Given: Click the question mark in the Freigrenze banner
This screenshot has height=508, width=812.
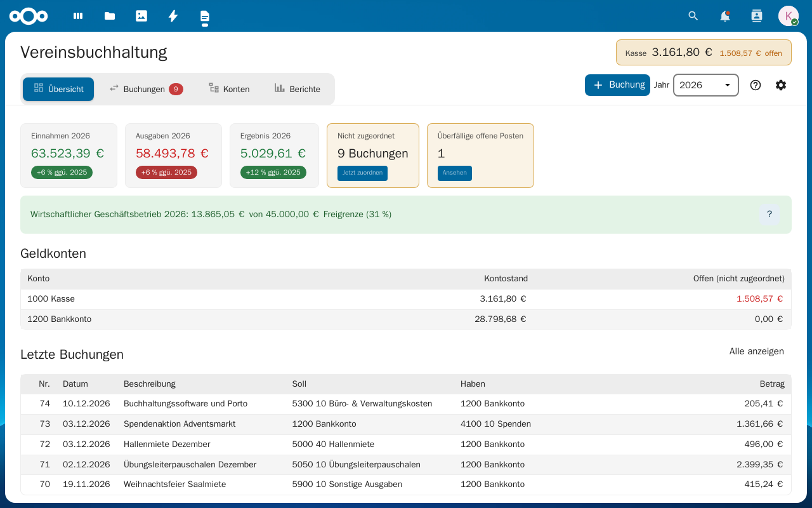Looking at the screenshot, I should coord(769,215).
